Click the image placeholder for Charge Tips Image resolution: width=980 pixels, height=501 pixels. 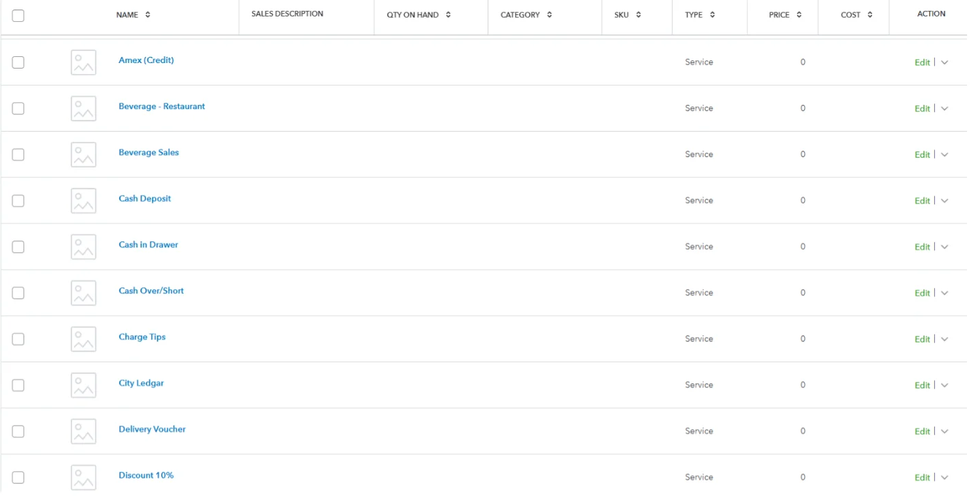click(83, 339)
